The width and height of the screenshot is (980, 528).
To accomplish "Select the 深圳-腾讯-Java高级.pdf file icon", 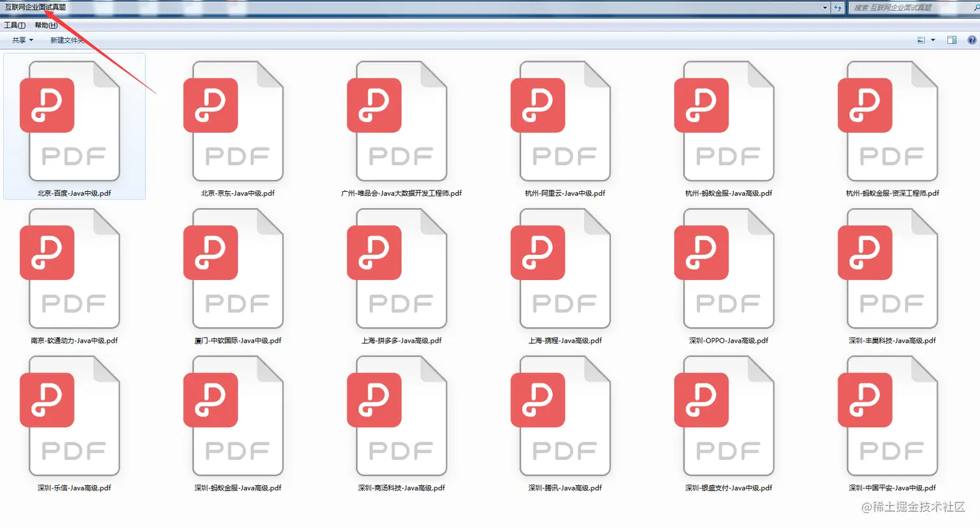I will pyautogui.click(x=561, y=416).
